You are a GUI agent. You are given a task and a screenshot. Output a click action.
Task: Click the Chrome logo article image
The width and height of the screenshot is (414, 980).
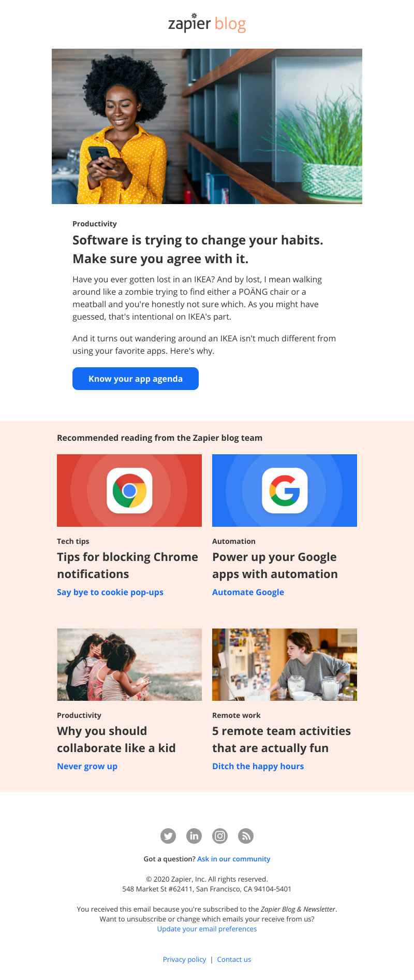point(129,491)
